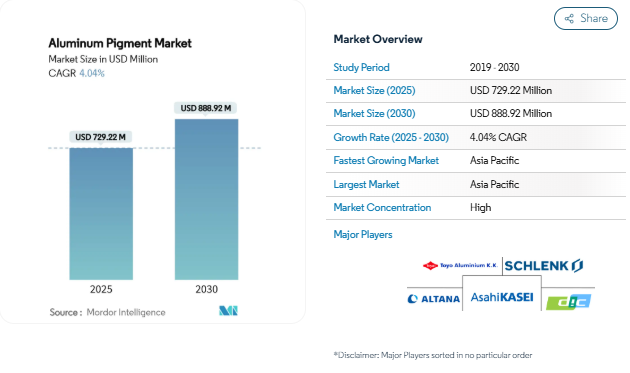Select the 2030 bar in chart

click(x=207, y=199)
